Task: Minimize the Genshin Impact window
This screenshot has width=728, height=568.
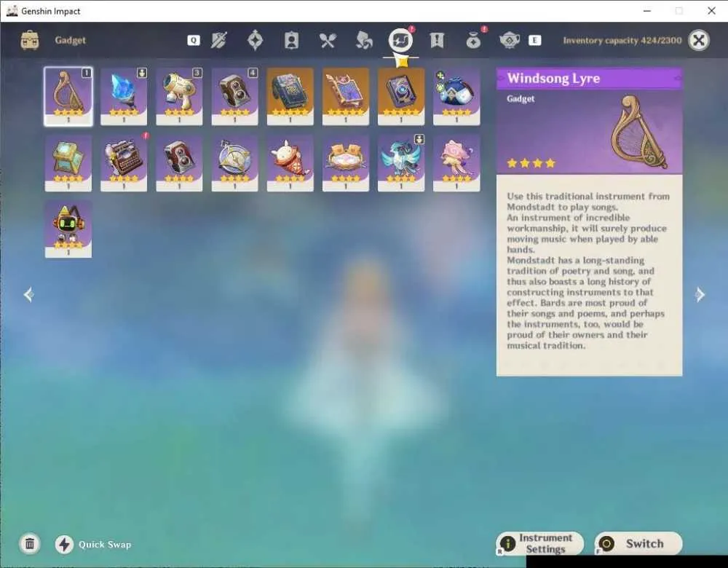Action: [647, 11]
